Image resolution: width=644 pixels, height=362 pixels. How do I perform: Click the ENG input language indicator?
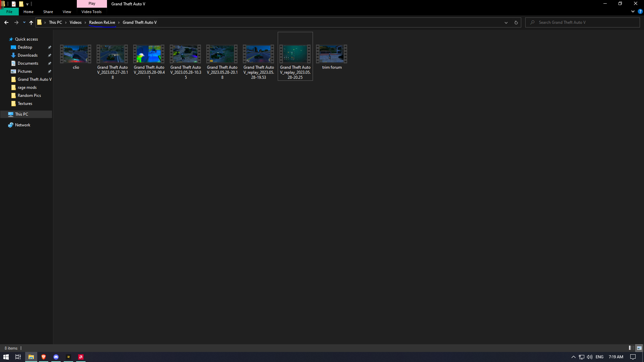coord(599,357)
